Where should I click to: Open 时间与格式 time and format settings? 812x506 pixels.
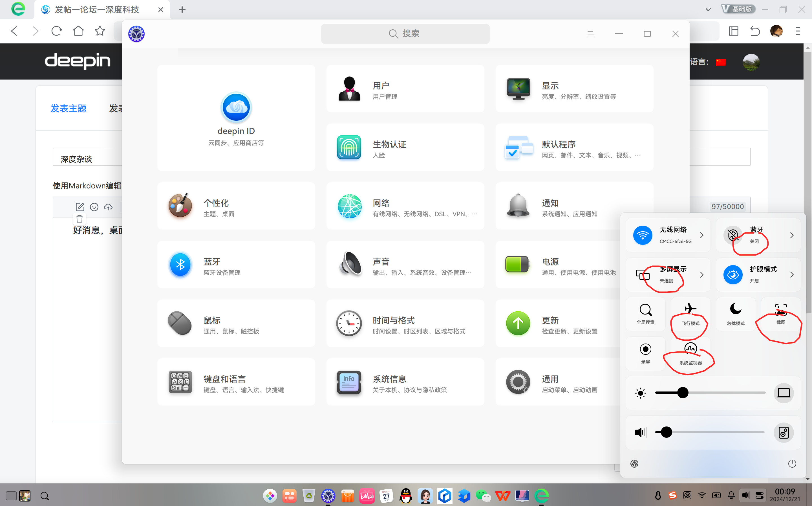(405, 323)
